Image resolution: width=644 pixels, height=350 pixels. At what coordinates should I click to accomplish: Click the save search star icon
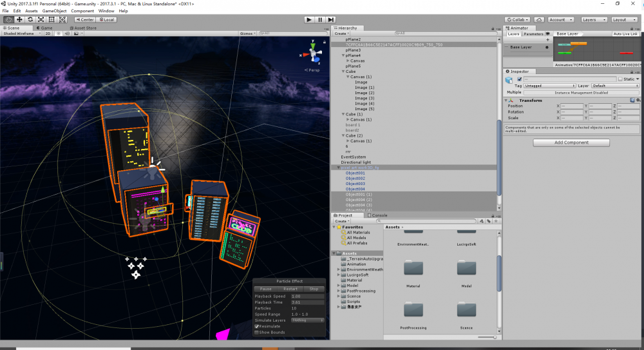pos(496,221)
